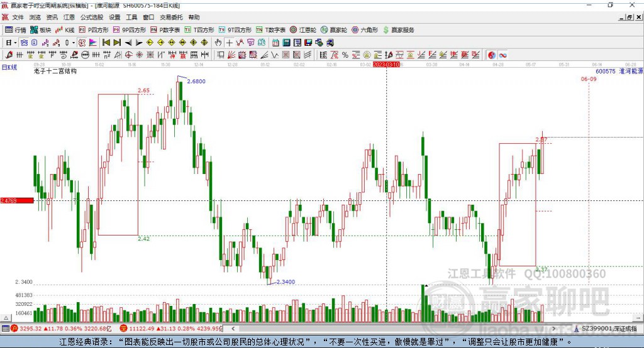Select the zigzag wave line tool
This screenshot has height=348, width=644.
pyautogui.click(x=274, y=55)
